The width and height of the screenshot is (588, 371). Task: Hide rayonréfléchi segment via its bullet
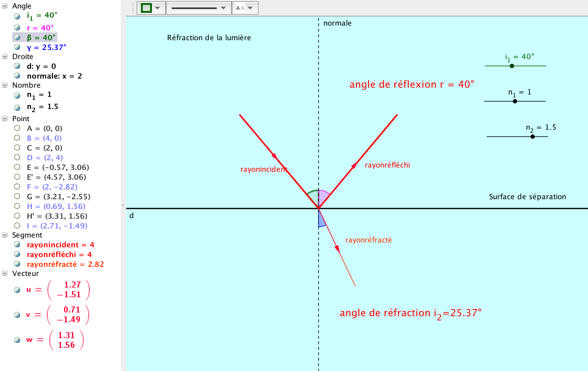(x=17, y=254)
